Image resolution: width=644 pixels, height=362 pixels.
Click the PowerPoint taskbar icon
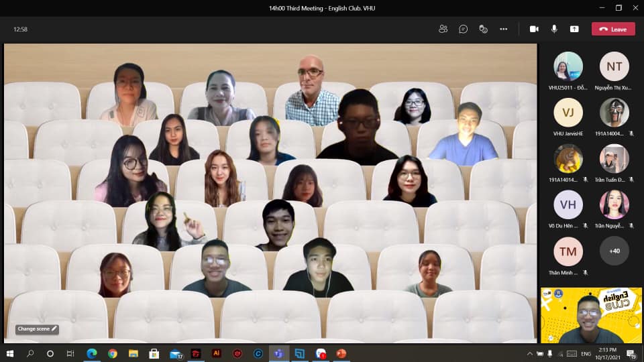(341, 353)
